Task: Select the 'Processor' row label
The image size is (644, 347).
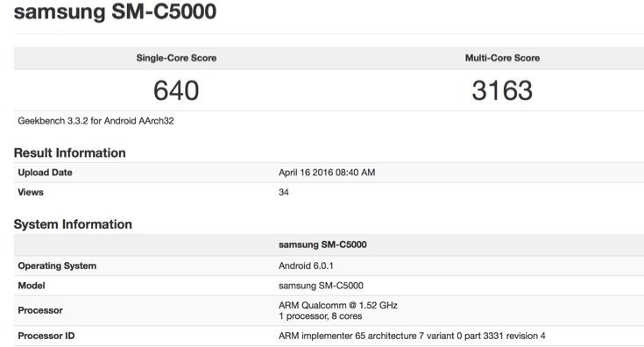Action: pyautogui.click(x=40, y=310)
